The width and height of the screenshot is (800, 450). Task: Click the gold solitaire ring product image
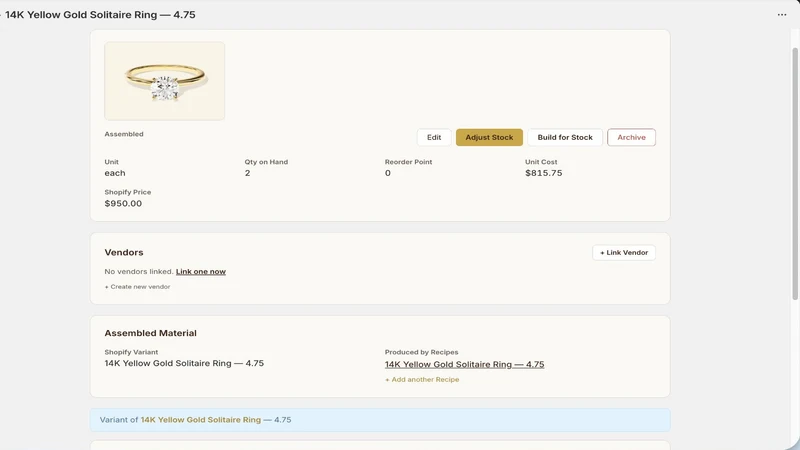(x=164, y=81)
